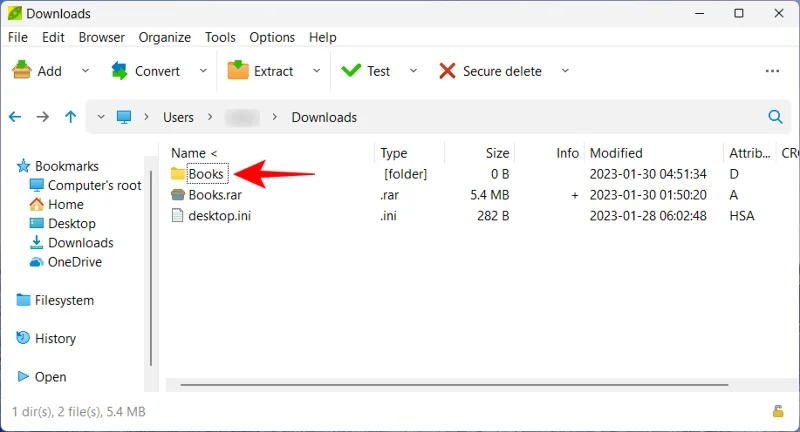Open the Extract dropdown arrow
This screenshot has width=800, height=432.
(x=317, y=71)
